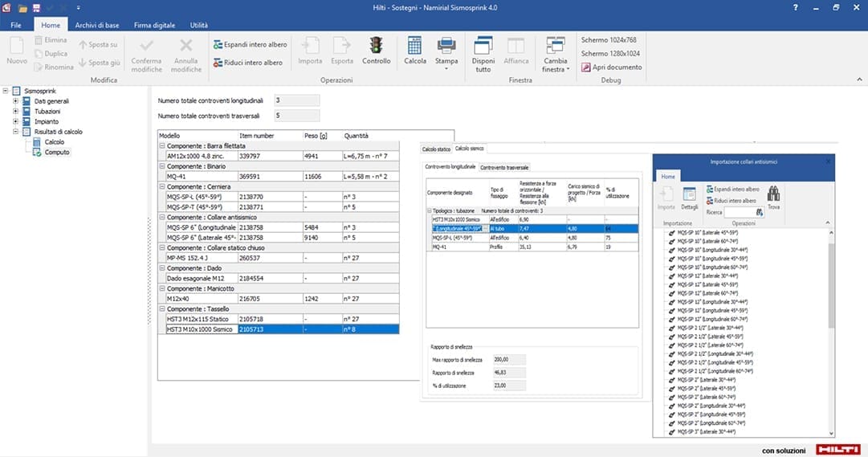Viewport: 868px width, 457px height.
Task: Open the Utilità tab
Action: [198, 25]
